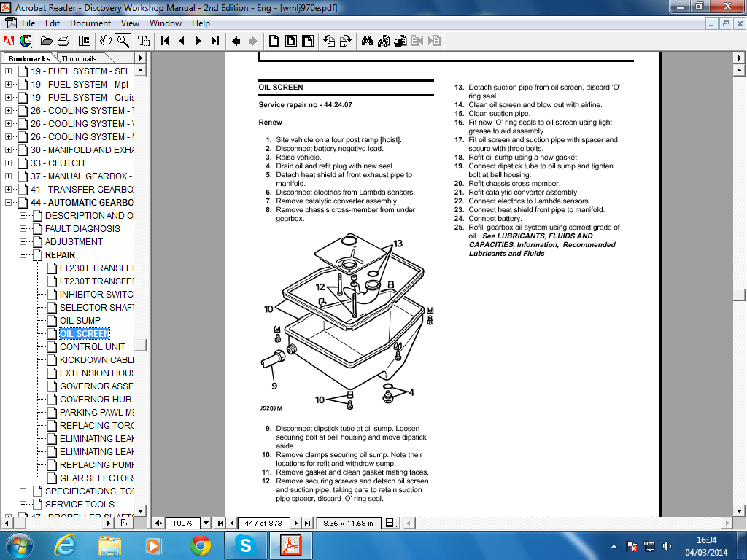This screenshot has height=560, width=747.
Task: Open the INHIBITOR SWITCH bookmark
Action: point(97,295)
